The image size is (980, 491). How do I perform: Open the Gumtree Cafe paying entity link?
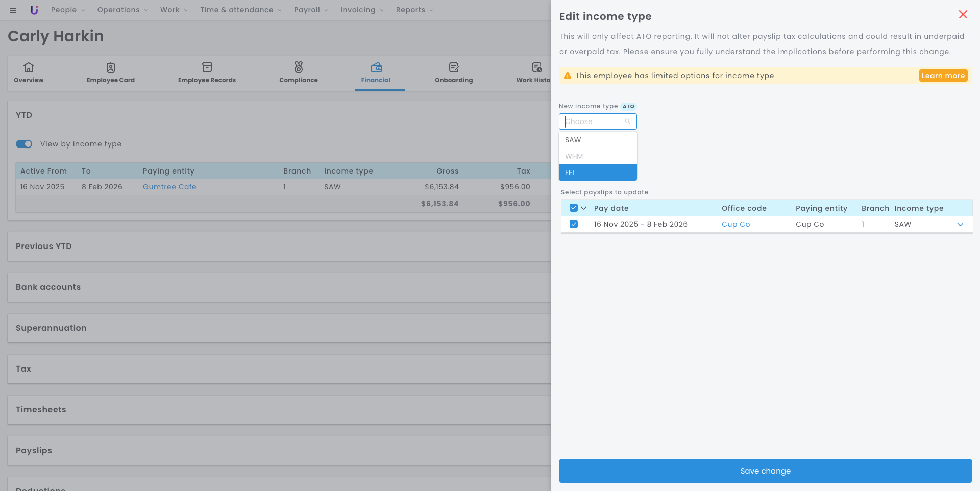coord(169,187)
